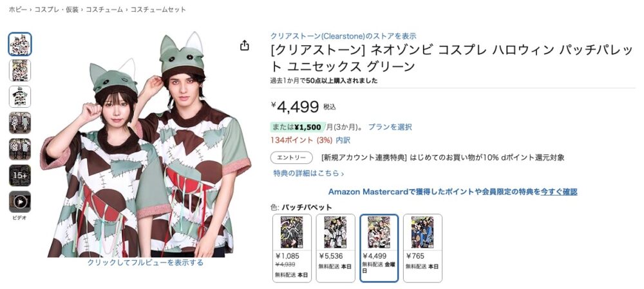The image size is (644, 289).
Task: Choose the ¥5,536 color variant
Action: click(x=336, y=248)
